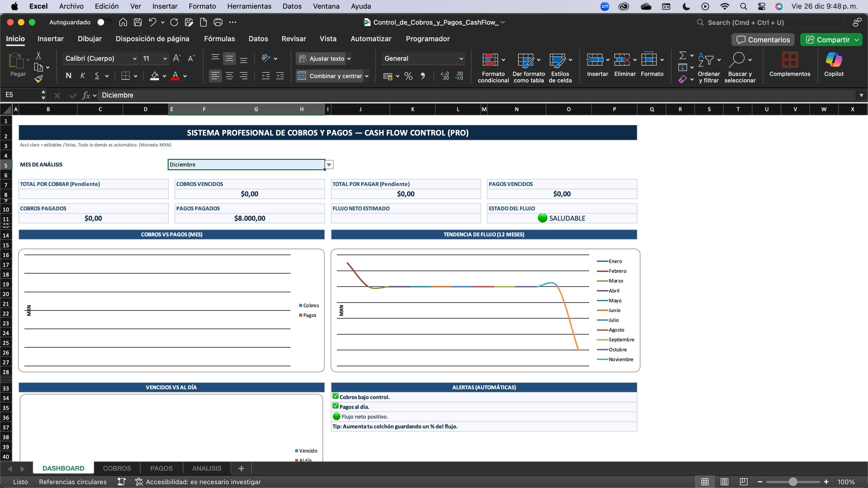868x488 pixels.
Task: Switch to Page Layout view in status bar
Action: 724,481
